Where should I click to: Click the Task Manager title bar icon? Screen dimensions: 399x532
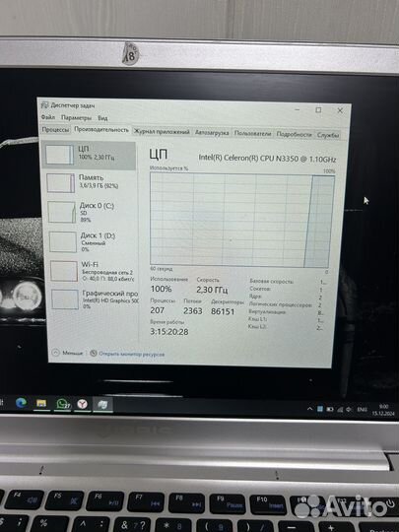pyautogui.click(x=44, y=104)
